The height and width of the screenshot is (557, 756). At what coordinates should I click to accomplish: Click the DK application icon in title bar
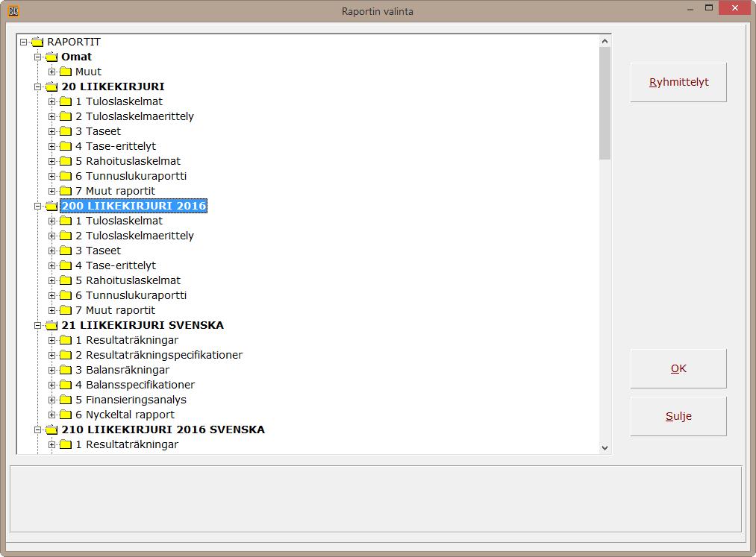pyautogui.click(x=13, y=11)
